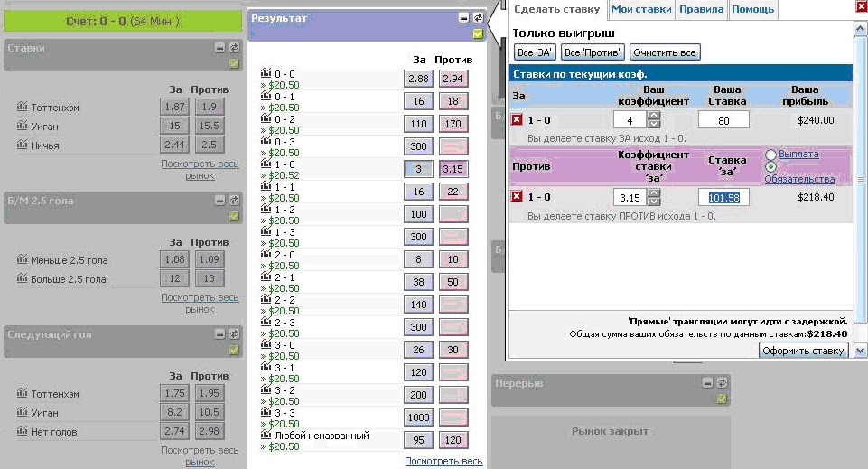
Task: Switch to Мои ставки tab
Action: point(641,9)
